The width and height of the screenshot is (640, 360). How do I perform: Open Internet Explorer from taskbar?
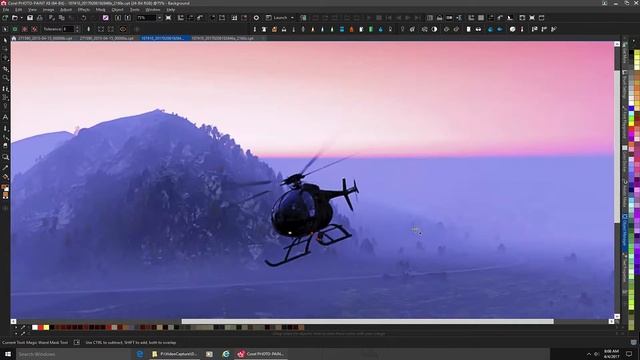click(x=226, y=354)
